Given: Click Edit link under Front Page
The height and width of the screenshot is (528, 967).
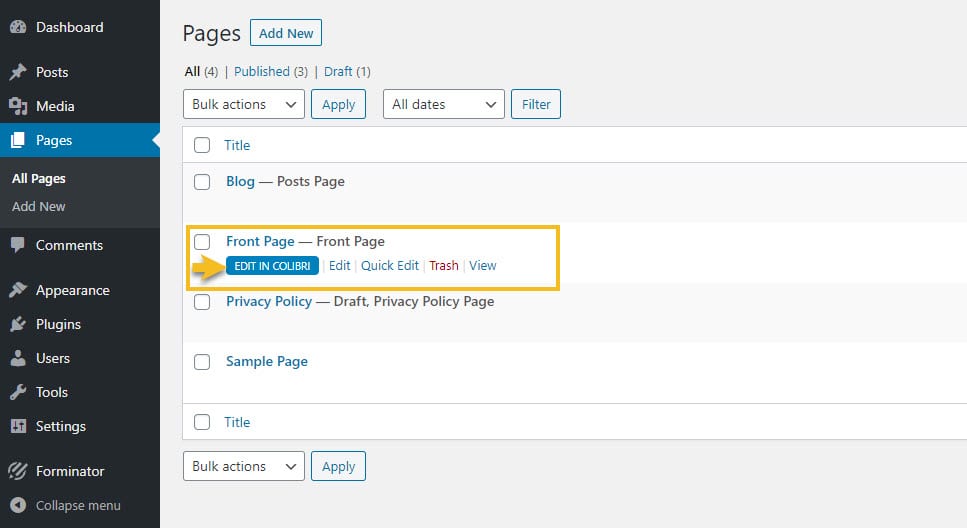Looking at the screenshot, I should [x=339, y=265].
